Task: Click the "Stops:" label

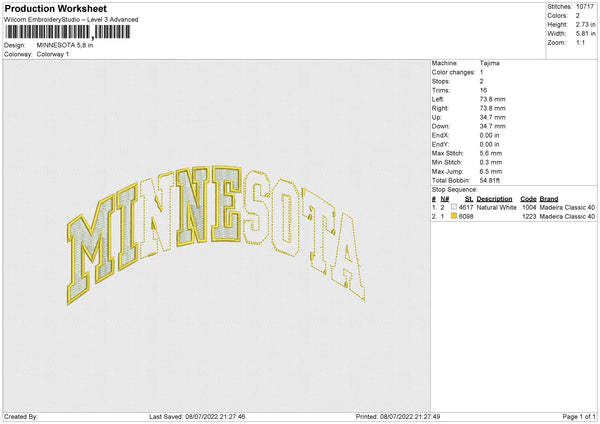Action: 440,82
